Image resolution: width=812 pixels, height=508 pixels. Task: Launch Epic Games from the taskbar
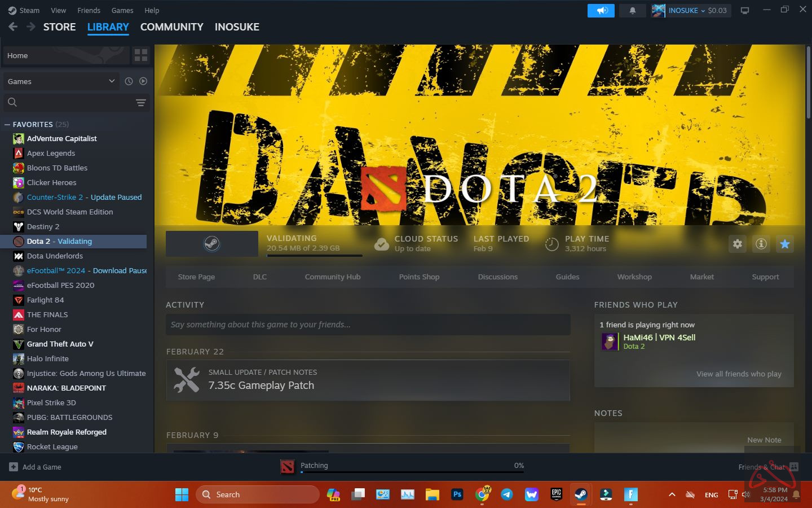pos(556,494)
